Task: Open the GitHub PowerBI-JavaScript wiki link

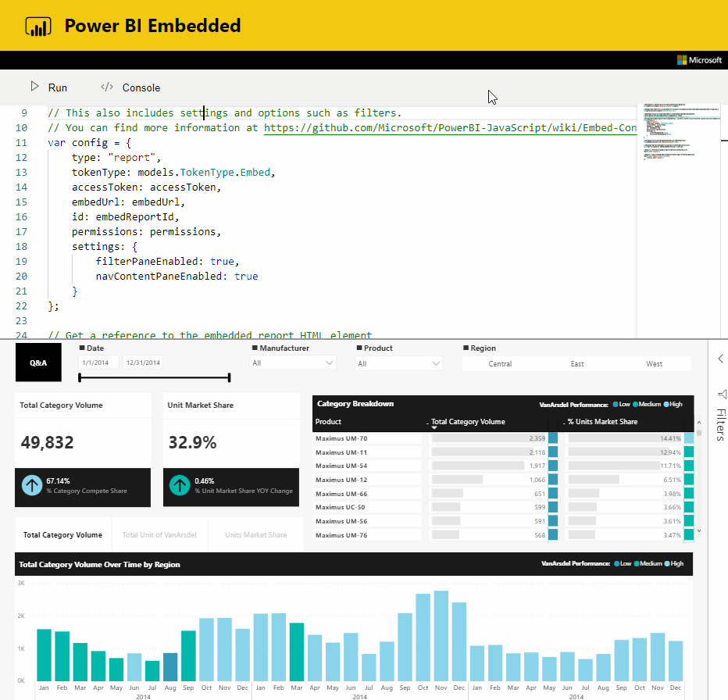Action: pos(450,128)
